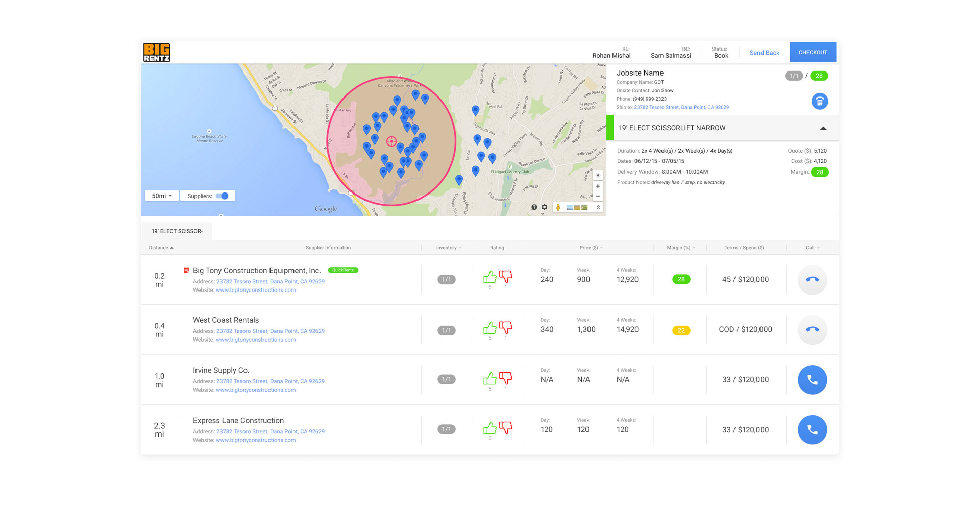
Task: Open West Coast Rentals address link
Action: [x=271, y=331]
